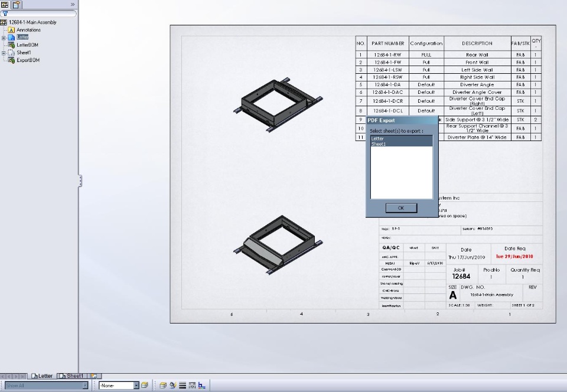This screenshot has height=392, width=567.
Task: Select Sheet1 in the feature tree
Action: tap(24, 53)
